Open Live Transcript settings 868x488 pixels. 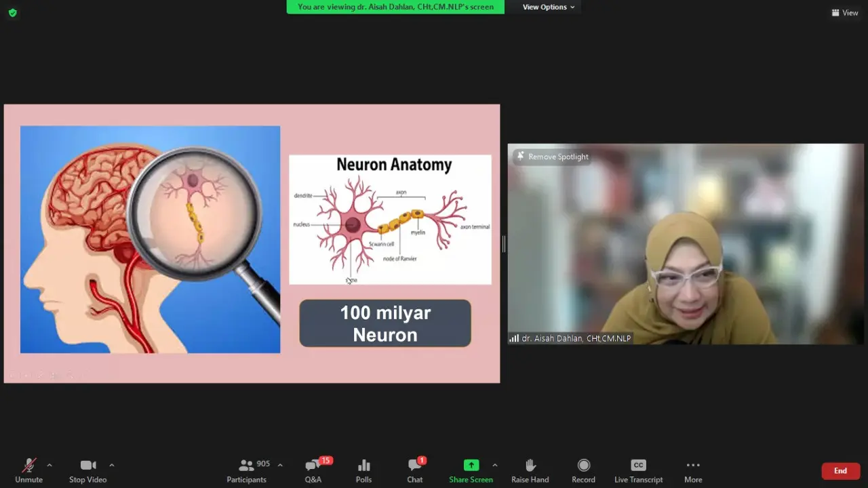(x=638, y=471)
